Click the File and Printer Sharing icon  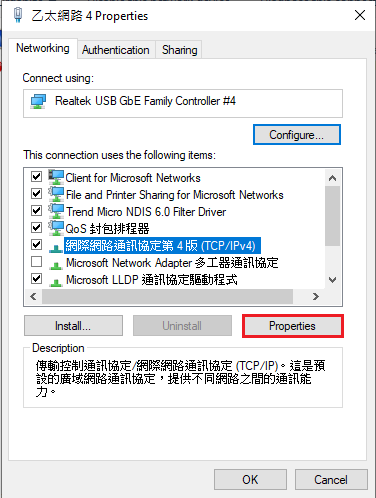56,194
